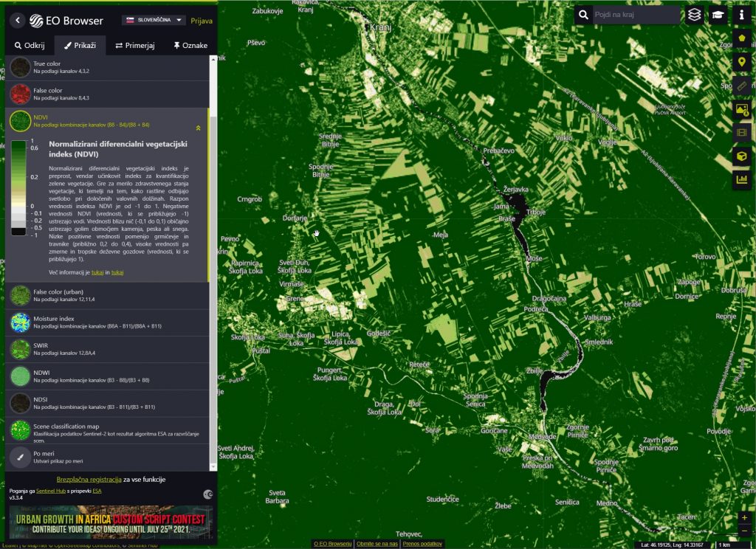
Task: Collapse the sidebar with back arrow
Action: 18,20
